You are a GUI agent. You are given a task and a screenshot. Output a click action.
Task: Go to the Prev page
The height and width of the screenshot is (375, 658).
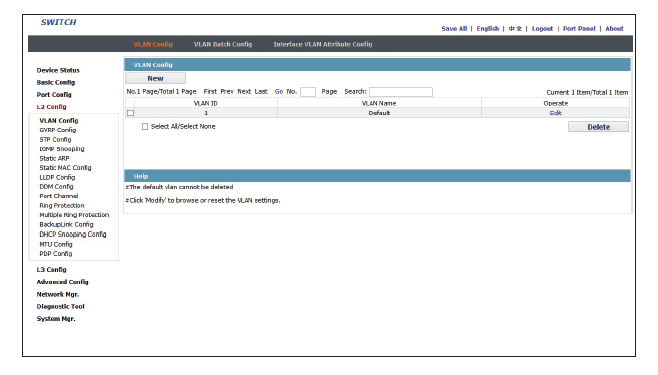point(227,91)
